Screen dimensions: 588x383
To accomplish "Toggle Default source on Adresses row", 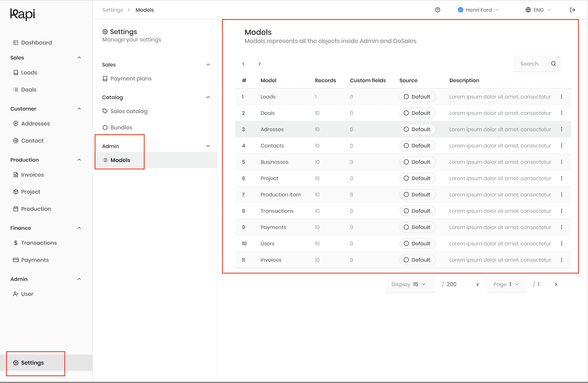I will pos(418,129).
